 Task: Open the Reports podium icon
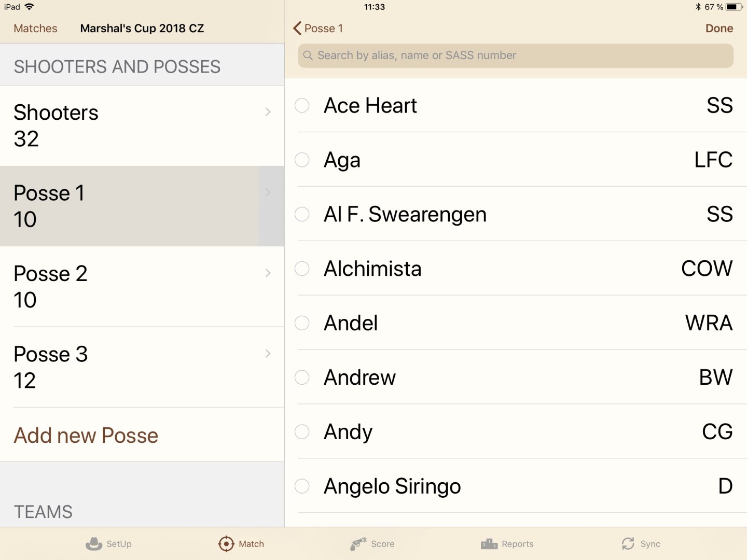pyautogui.click(x=489, y=543)
